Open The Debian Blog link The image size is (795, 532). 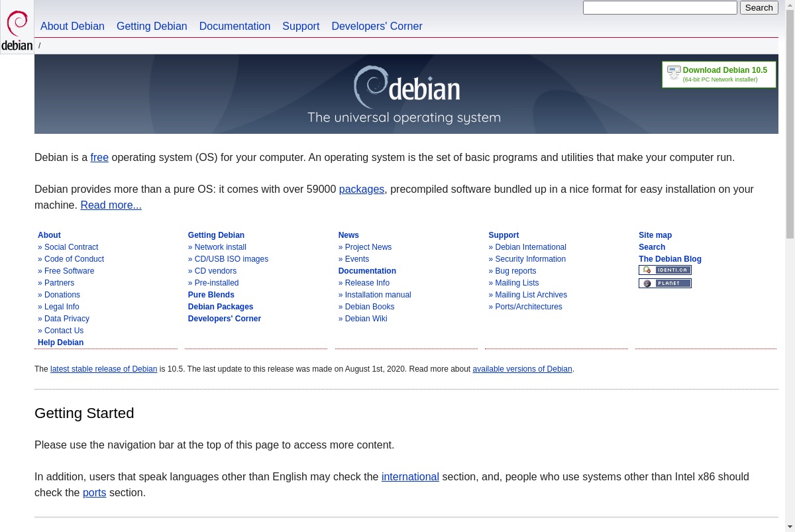670,259
